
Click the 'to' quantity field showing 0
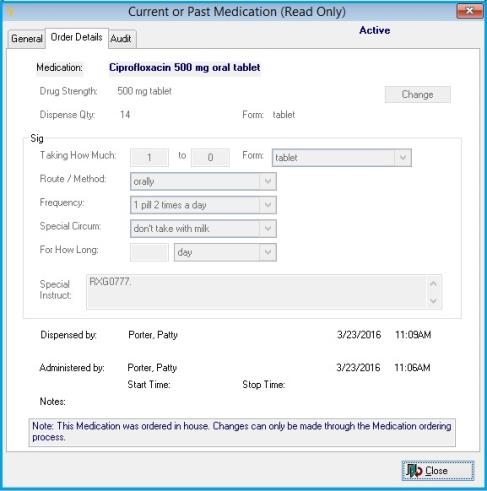click(210, 157)
